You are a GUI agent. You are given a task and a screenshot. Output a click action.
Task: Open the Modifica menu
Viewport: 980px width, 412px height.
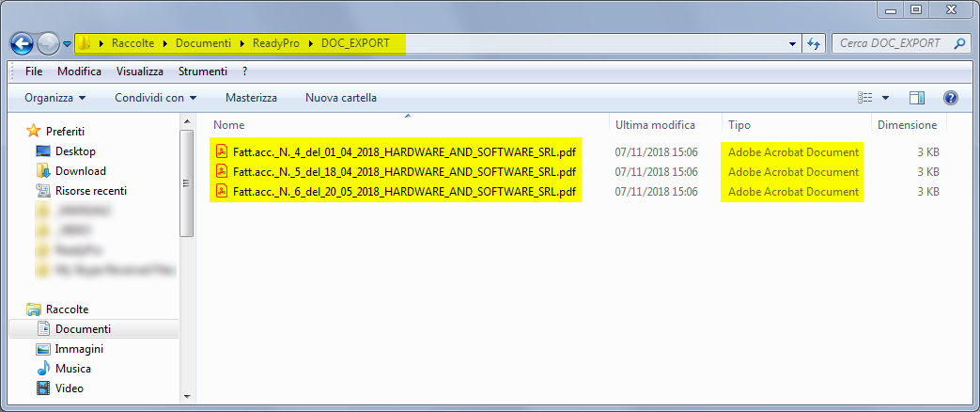79,71
